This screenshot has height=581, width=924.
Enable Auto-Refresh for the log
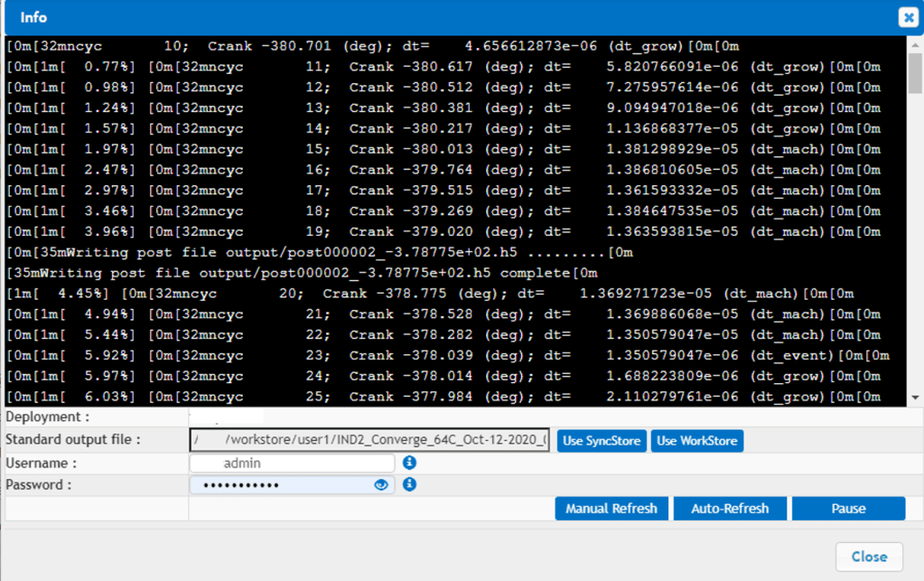point(730,508)
